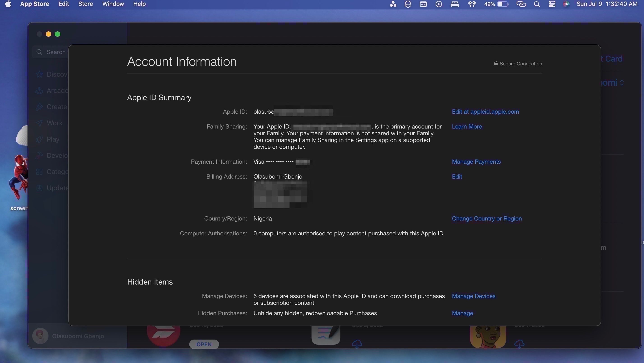644x363 pixels.
Task: Open Manage Payments
Action: pos(476,162)
